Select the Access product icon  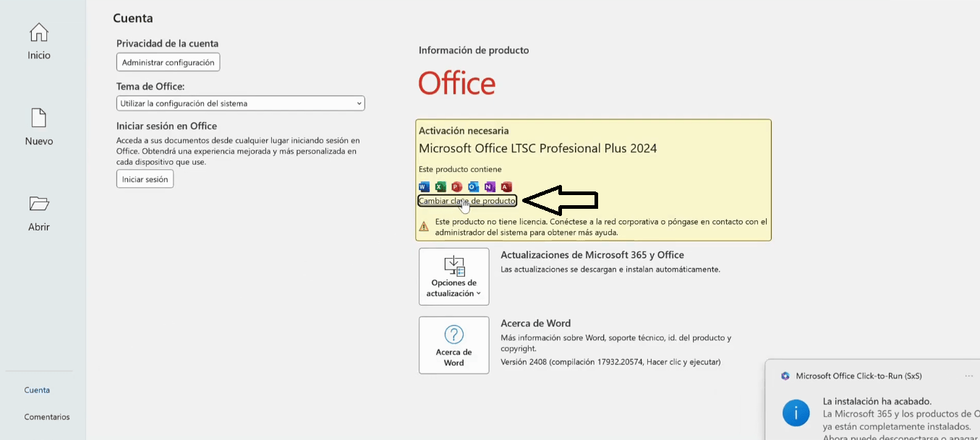pyautogui.click(x=506, y=186)
